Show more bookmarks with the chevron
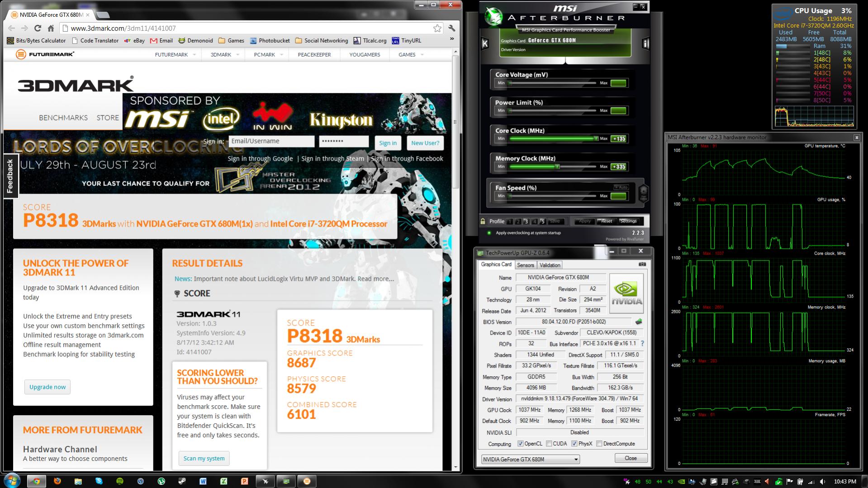This screenshot has width=868, height=488. pyautogui.click(x=451, y=39)
